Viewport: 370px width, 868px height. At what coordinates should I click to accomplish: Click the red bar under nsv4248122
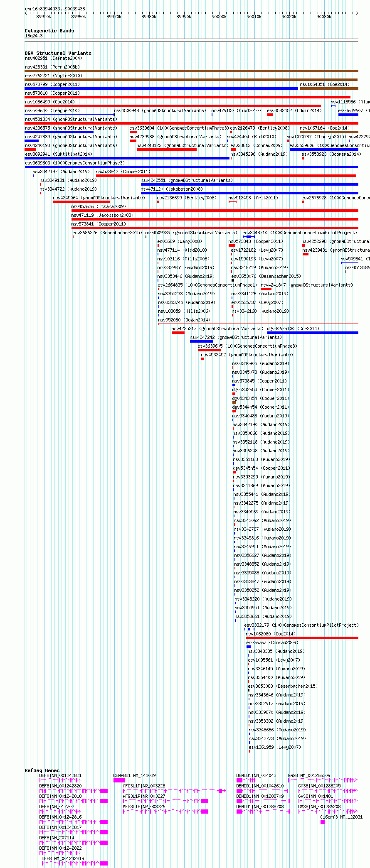point(167,150)
